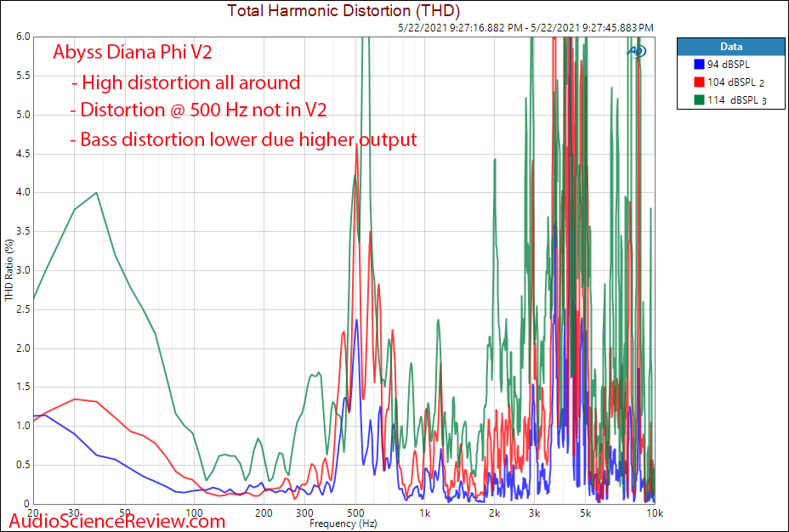Click the '6.0' tick on the THD axis

coord(24,37)
